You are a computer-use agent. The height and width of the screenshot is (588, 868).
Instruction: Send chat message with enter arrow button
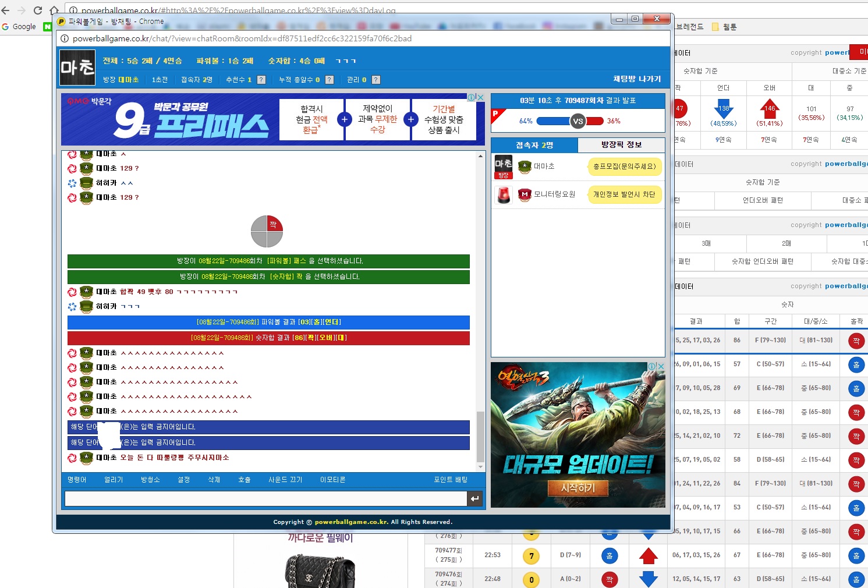pos(475,499)
